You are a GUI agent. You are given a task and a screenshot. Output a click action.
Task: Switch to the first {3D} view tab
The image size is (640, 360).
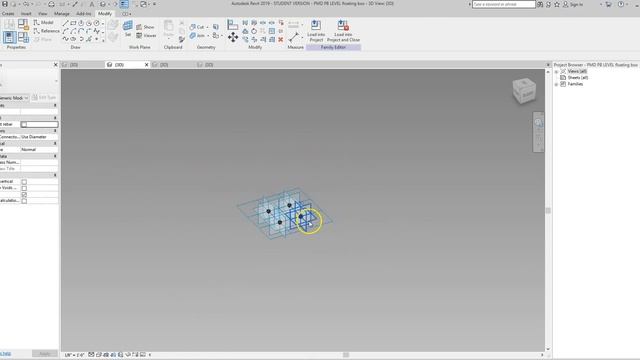click(x=82, y=64)
